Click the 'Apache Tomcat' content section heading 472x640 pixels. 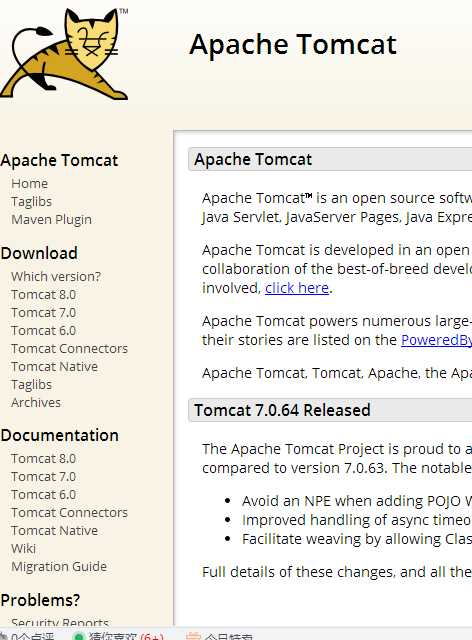253,160
